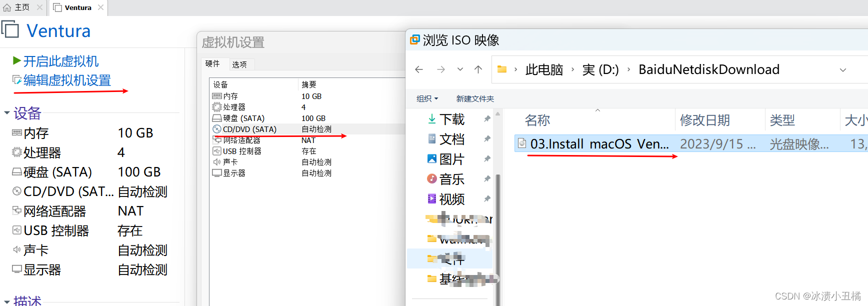This screenshot has height=306, width=868.
Task: Click the USB controller icon in Ventura device list
Action: coord(17,230)
